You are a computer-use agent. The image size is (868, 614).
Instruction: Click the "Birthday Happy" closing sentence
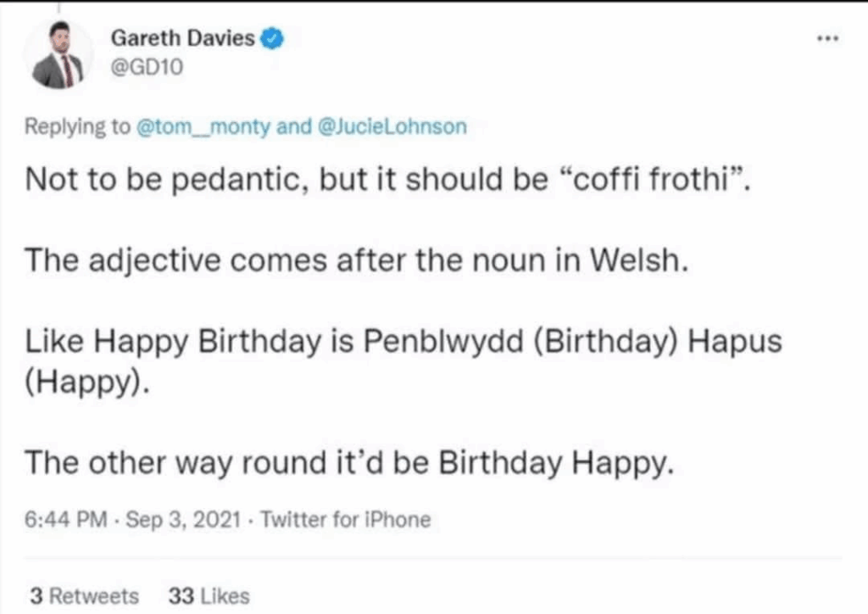348,463
